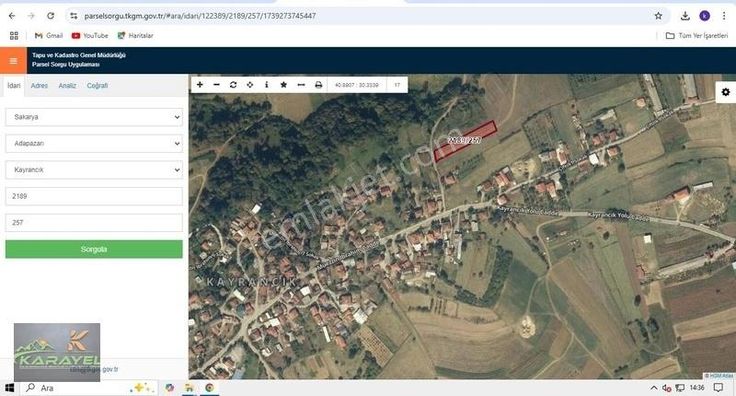Open the orange hamburger menu
The height and width of the screenshot is (396, 736).
pyautogui.click(x=13, y=61)
